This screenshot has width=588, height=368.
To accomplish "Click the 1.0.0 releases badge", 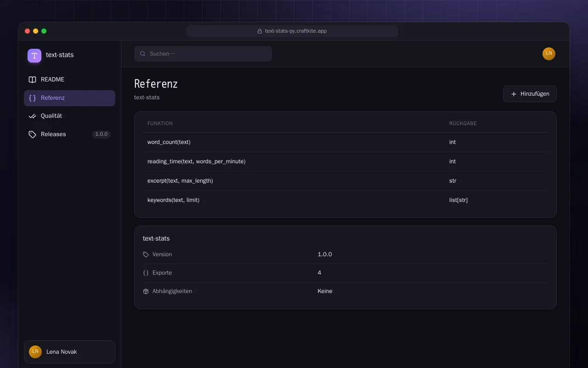I will coord(102,134).
